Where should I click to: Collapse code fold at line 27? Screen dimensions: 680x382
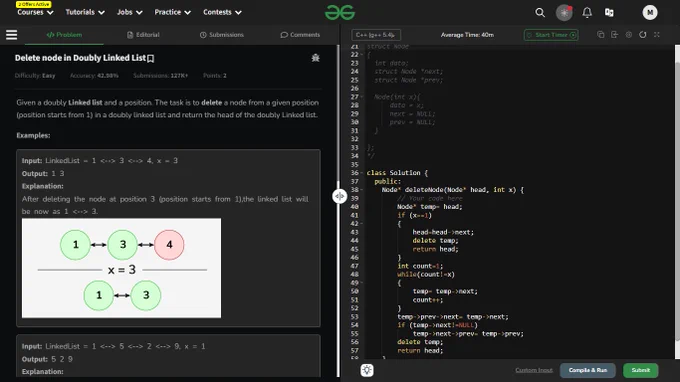362,97
